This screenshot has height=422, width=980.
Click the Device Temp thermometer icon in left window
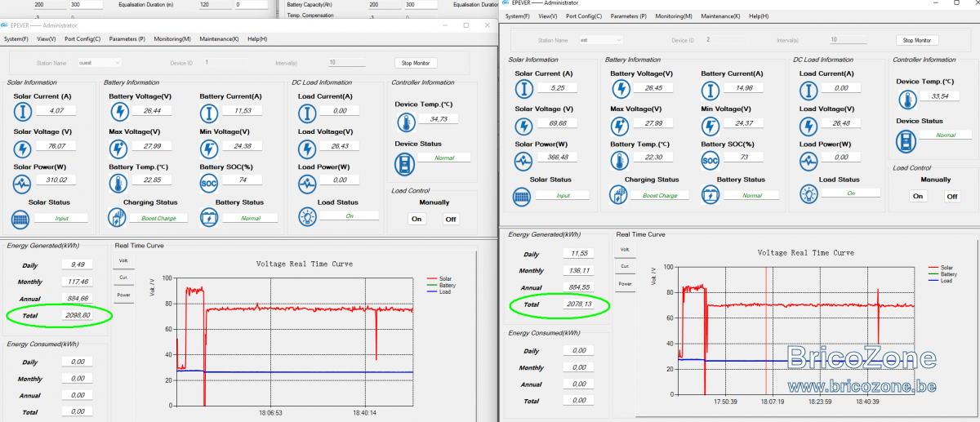click(x=405, y=122)
